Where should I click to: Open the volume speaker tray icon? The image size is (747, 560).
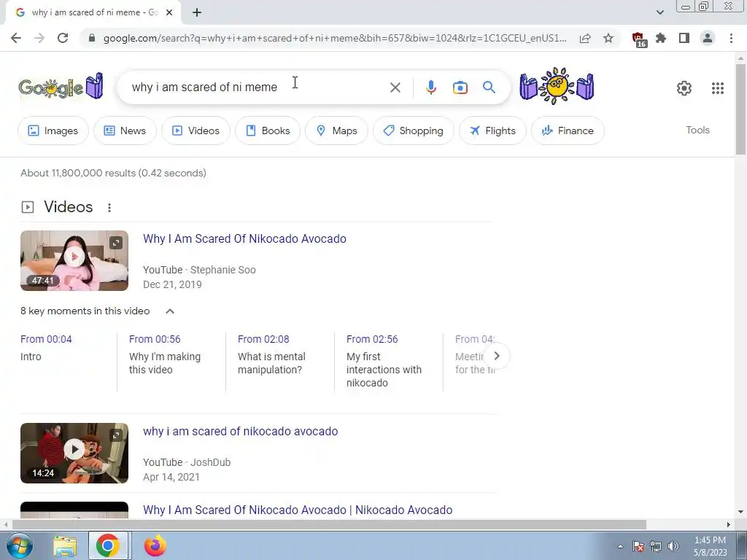(673, 546)
